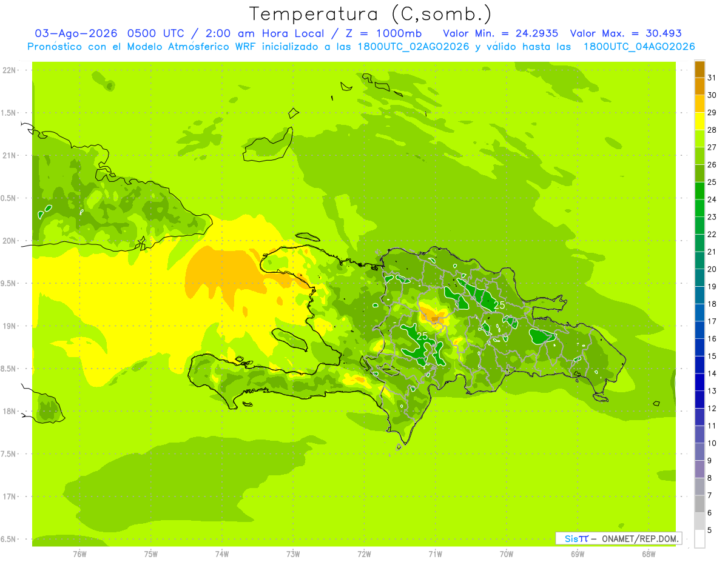The image size is (728, 562).
Task: Pick the orange-brown legend swatch above 31
Action: tap(699, 69)
